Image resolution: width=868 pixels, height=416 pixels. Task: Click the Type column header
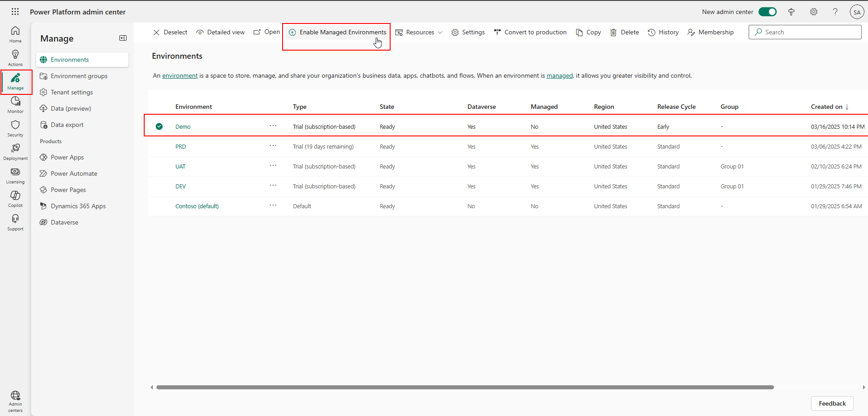pyautogui.click(x=300, y=107)
